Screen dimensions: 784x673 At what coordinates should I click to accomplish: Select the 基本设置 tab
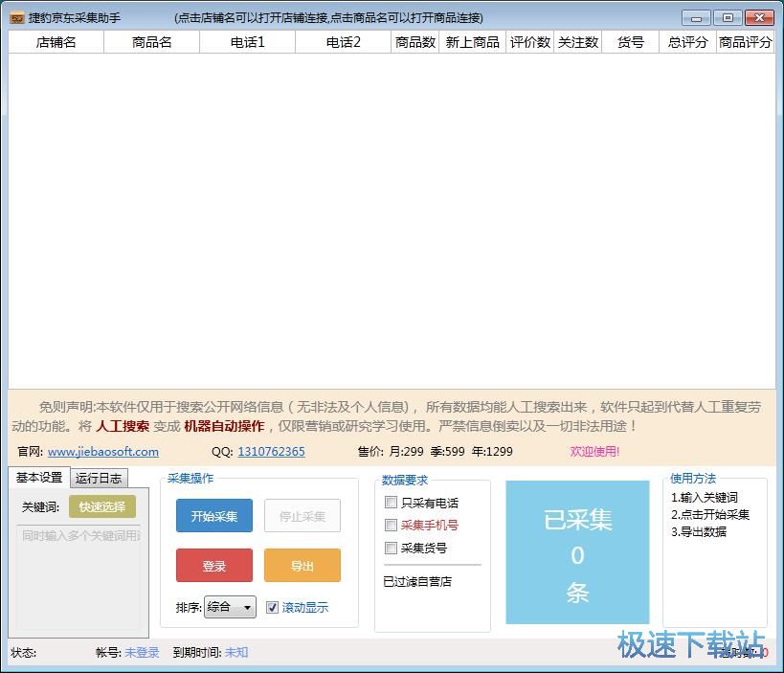point(39,478)
